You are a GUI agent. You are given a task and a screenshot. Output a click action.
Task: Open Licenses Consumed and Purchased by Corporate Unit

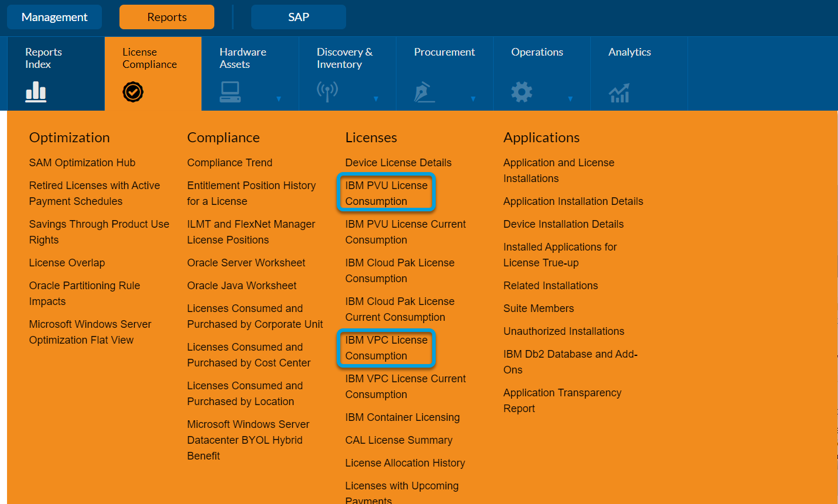[x=255, y=316]
